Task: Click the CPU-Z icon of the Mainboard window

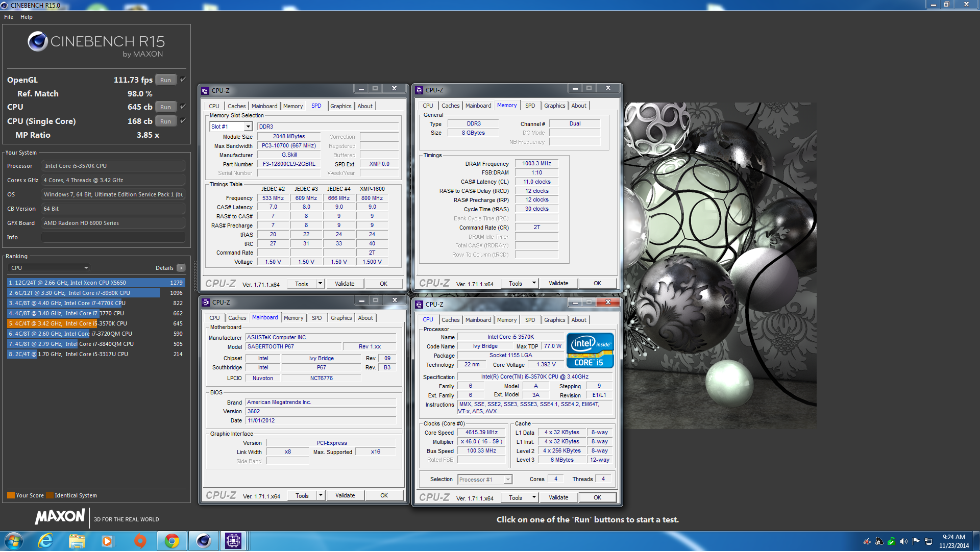Action: (x=206, y=303)
